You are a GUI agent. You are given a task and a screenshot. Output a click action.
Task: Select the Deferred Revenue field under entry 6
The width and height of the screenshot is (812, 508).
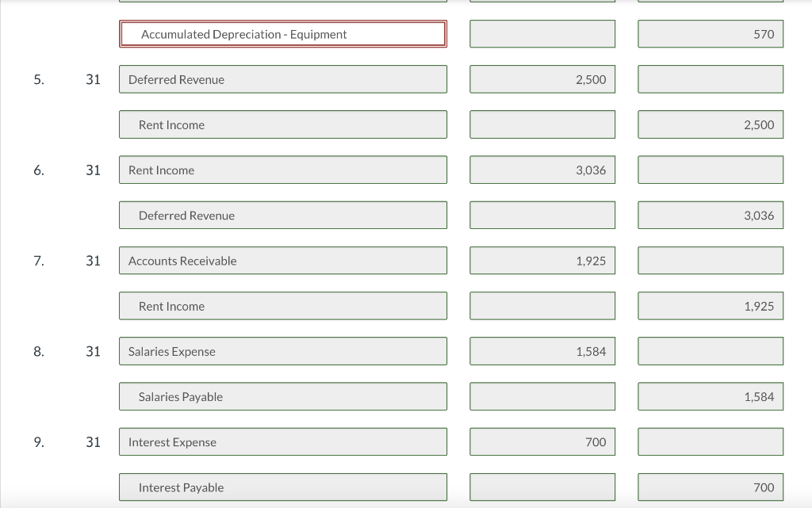[x=282, y=215]
